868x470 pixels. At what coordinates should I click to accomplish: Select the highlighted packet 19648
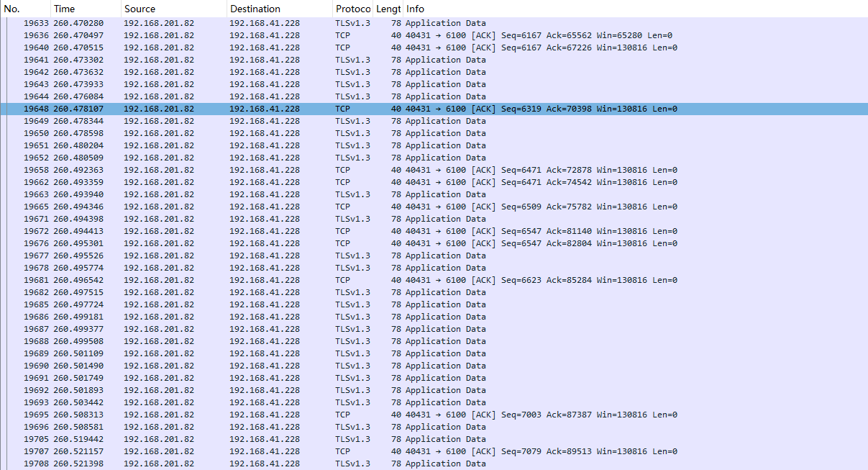tap(431, 109)
